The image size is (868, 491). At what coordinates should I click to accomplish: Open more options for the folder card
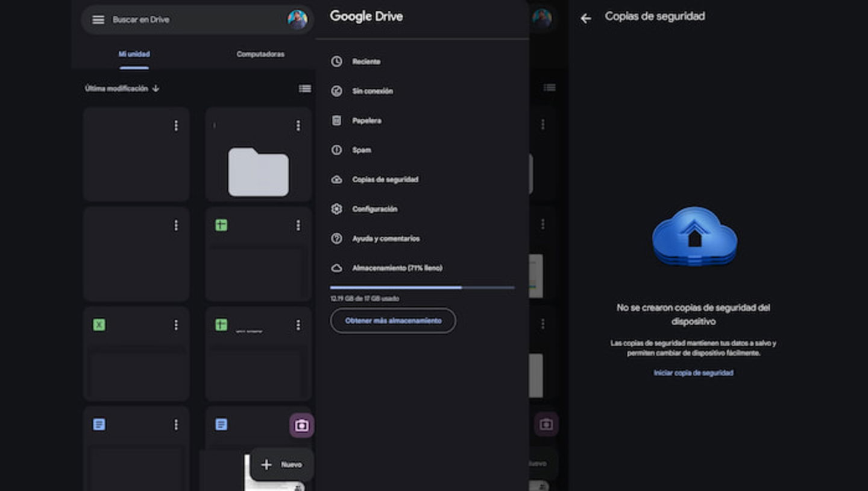pos(298,125)
